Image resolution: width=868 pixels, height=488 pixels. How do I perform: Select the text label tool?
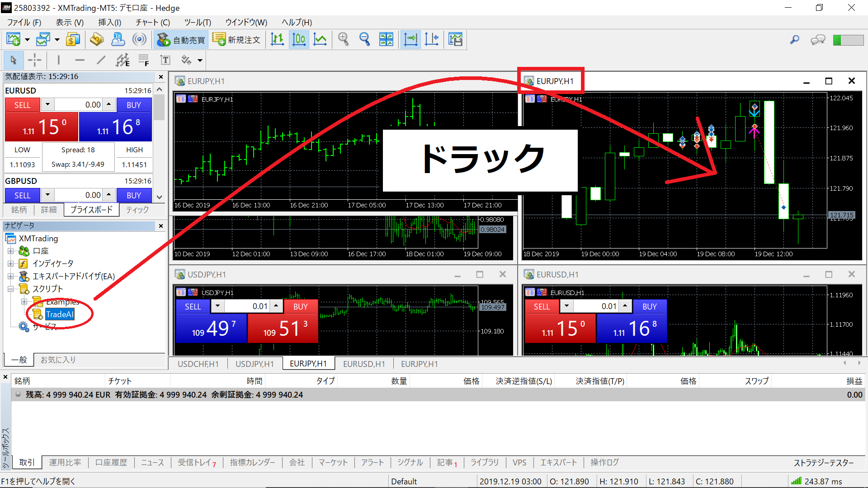tap(165, 60)
